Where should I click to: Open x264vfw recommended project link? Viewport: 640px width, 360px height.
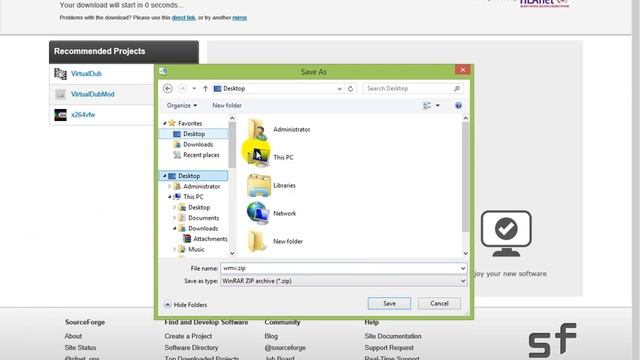coord(83,115)
